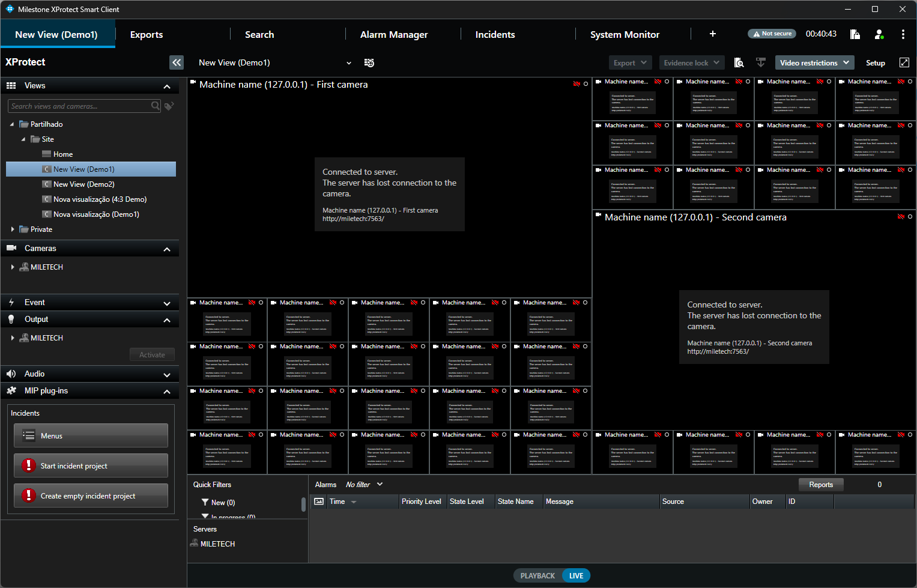Screen dimensions: 917x588
Task: Click the Export dropdown button
Action: 630,62
